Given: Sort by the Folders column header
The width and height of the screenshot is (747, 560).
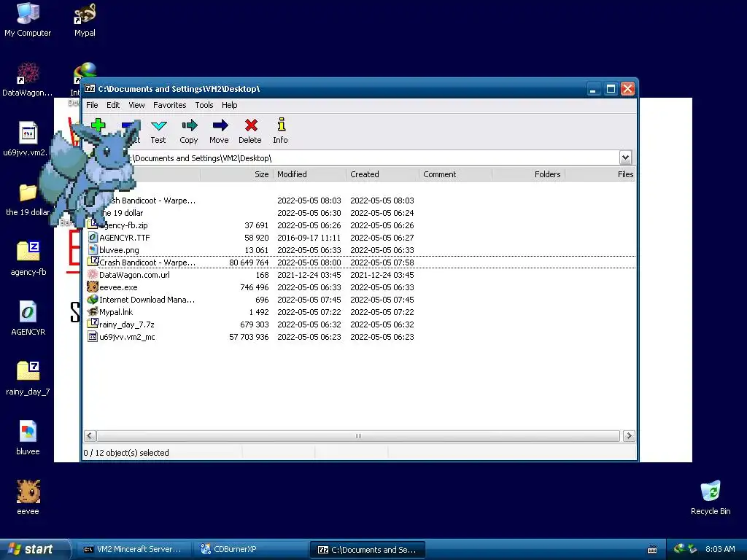Looking at the screenshot, I should (x=528, y=174).
